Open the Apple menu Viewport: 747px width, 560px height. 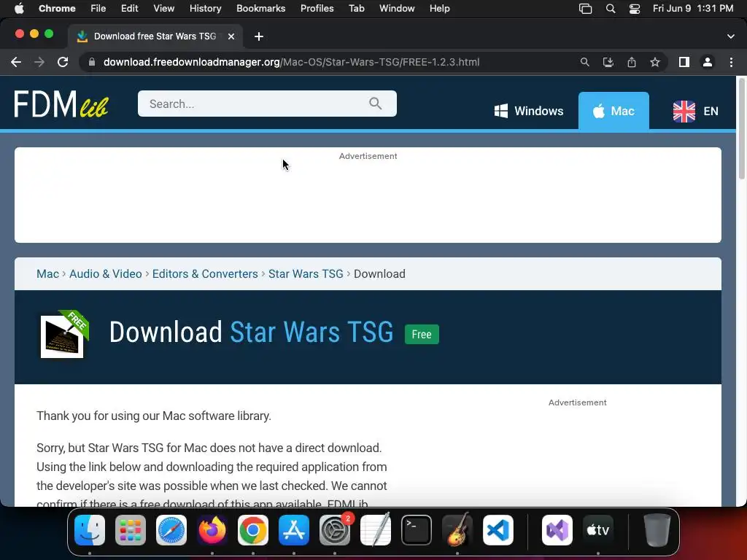(x=19, y=8)
